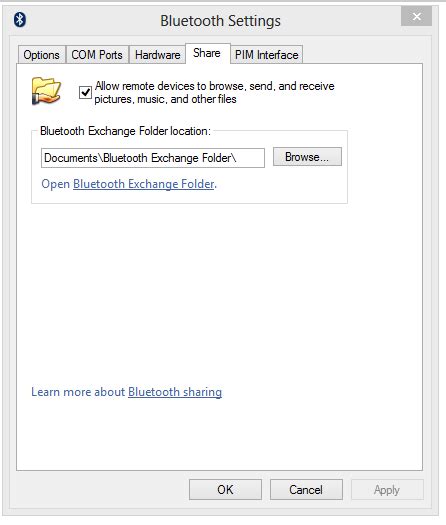The height and width of the screenshot is (525, 446).
Task: Follow the Bluetooth sharing help link
Action: tap(175, 392)
